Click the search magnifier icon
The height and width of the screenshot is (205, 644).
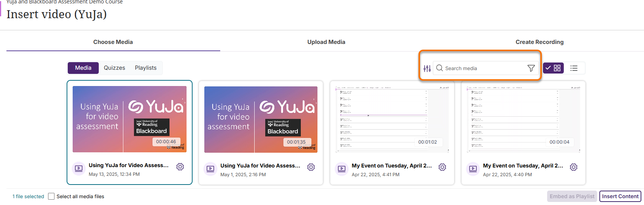[x=439, y=68]
